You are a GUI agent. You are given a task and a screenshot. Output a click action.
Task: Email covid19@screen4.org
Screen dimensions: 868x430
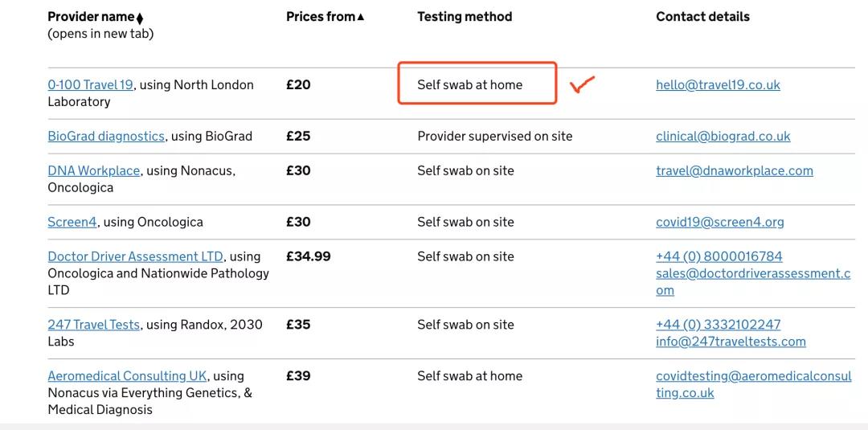point(719,223)
